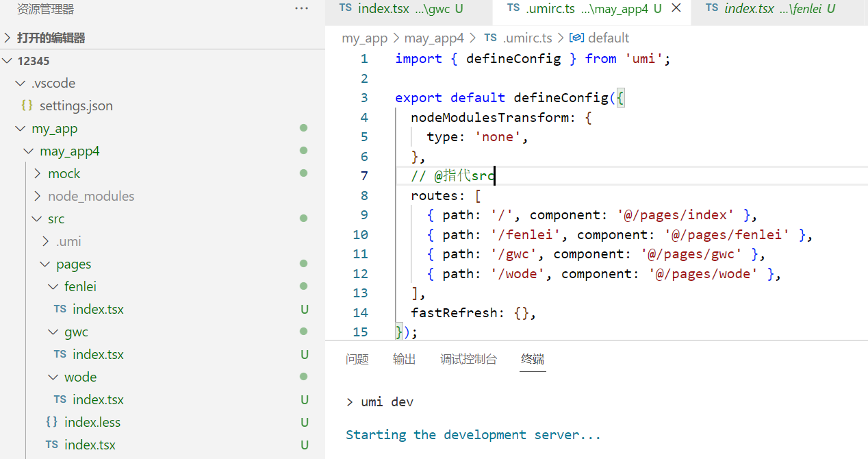Expand the node_modules folder
Viewport: 868px width, 459px height.
(37, 196)
